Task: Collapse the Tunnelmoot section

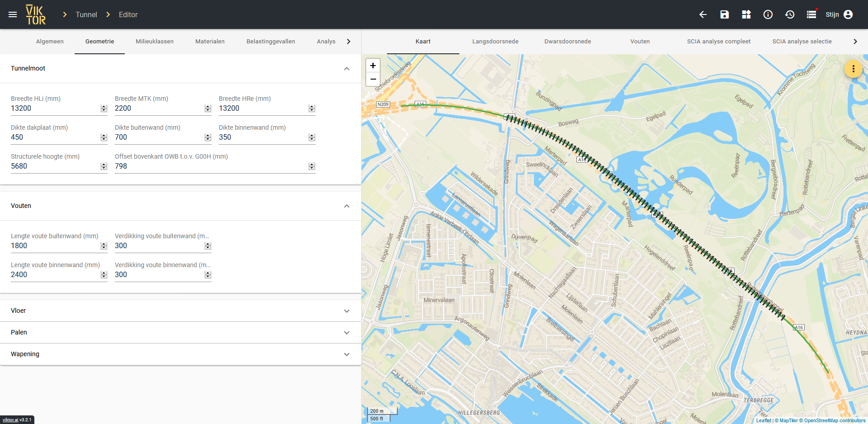Action: click(x=346, y=69)
